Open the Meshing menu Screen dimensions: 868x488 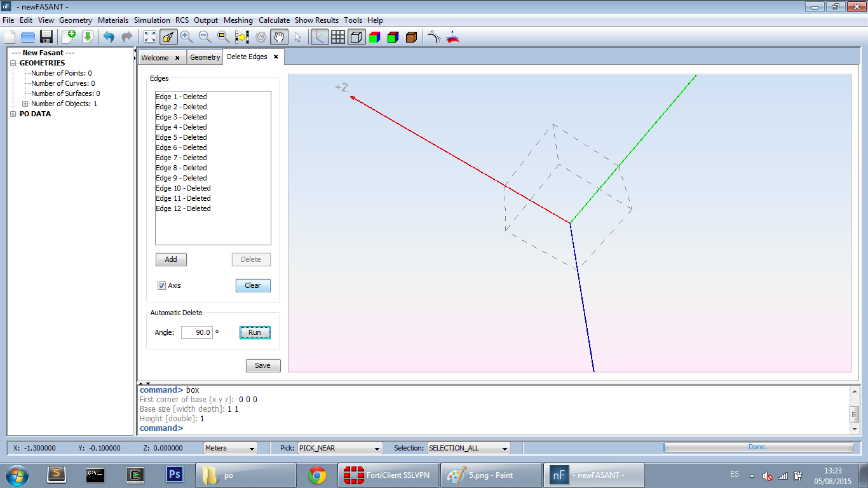[238, 20]
